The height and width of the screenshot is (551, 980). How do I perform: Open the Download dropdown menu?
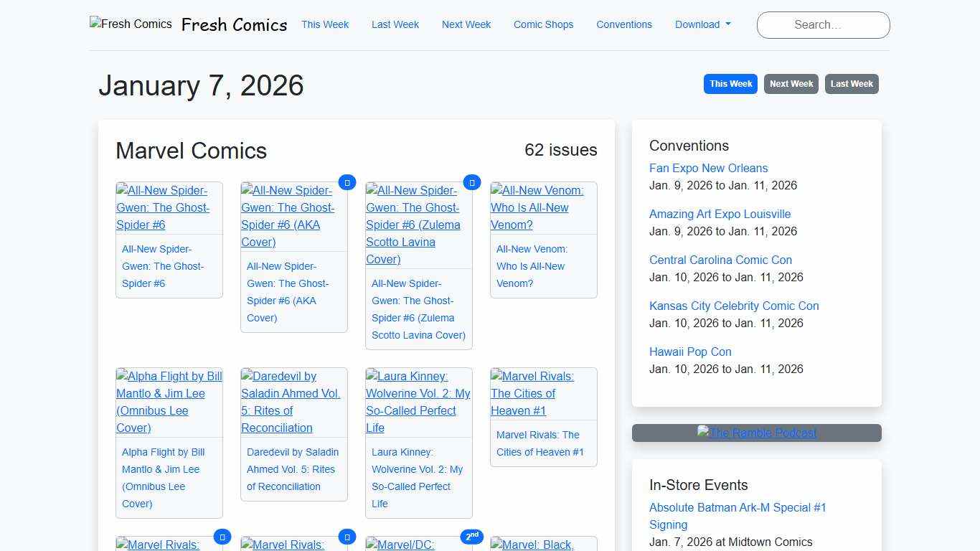(702, 24)
